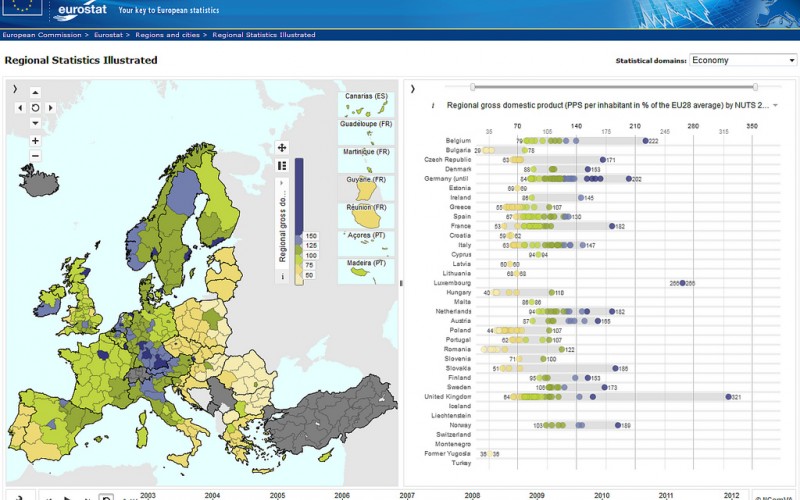Image resolution: width=800 pixels, height=500 pixels.
Task: Open the Guadeloupe (FR) inset map
Action: 366,132
